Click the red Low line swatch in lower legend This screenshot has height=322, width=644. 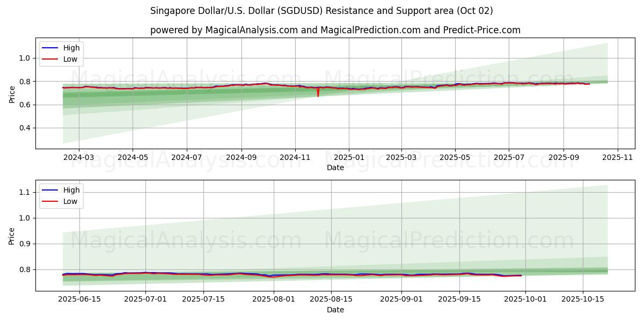pyautogui.click(x=50, y=201)
